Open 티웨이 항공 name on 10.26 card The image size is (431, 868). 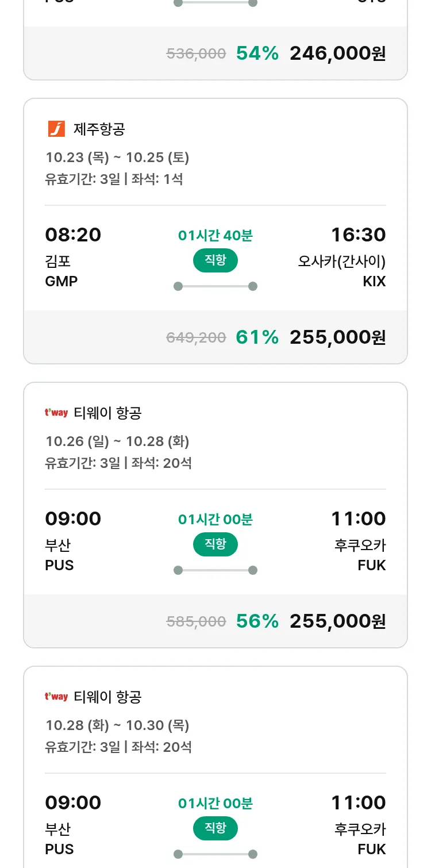(107, 413)
